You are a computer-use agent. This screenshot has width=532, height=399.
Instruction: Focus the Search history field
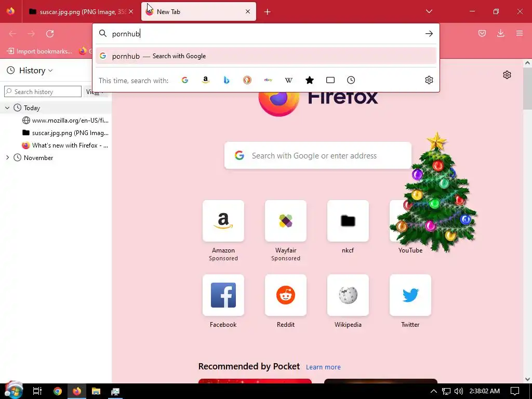click(43, 91)
